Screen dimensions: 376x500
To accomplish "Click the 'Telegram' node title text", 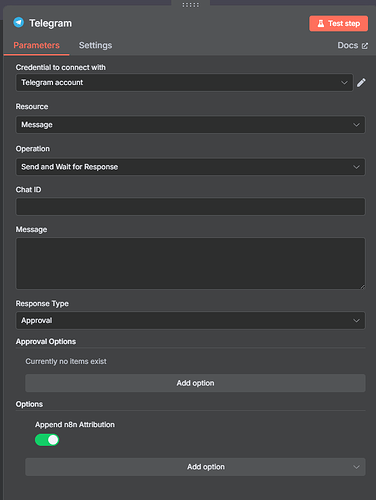I will [50, 23].
